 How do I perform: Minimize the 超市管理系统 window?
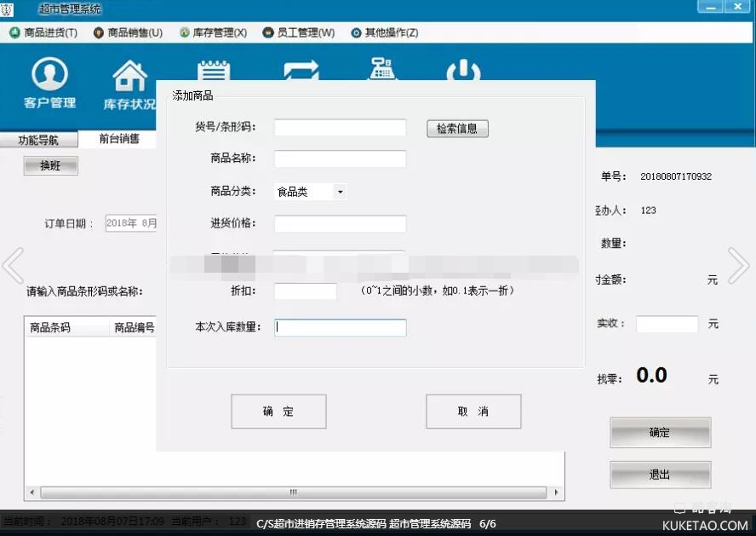click(x=710, y=7)
